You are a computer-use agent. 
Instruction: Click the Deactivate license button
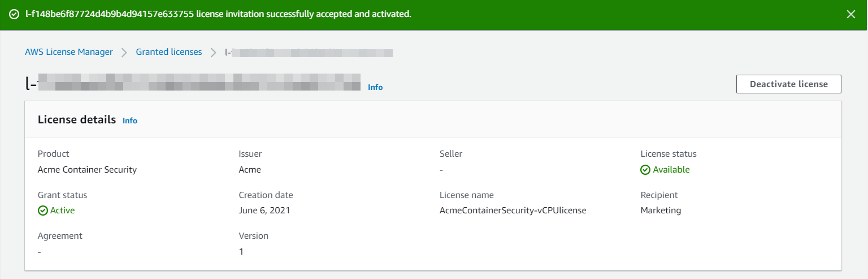pyautogui.click(x=789, y=84)
